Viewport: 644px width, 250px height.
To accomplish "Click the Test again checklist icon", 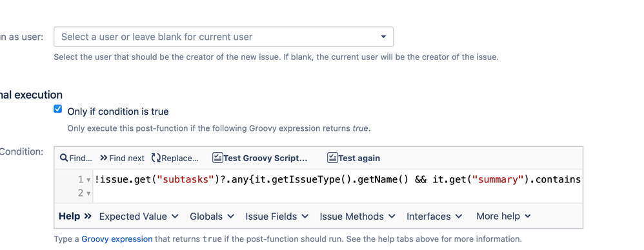I will [x=332, y=158].
